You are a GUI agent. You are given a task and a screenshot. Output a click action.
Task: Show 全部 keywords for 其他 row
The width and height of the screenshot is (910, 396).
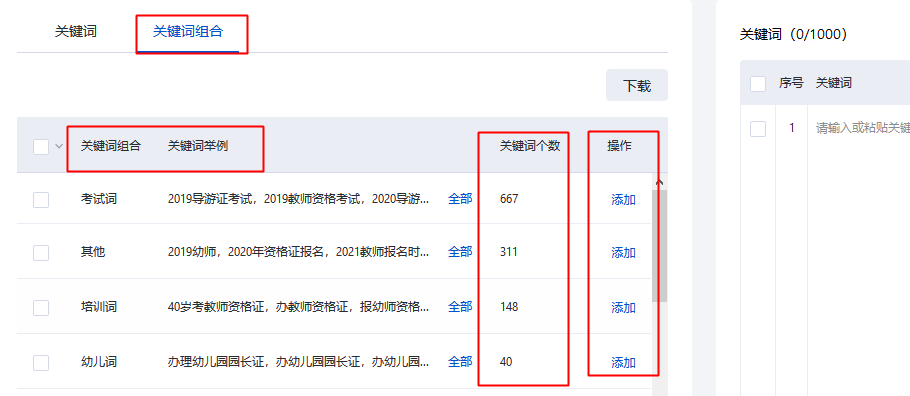click(x=460, y=252)
